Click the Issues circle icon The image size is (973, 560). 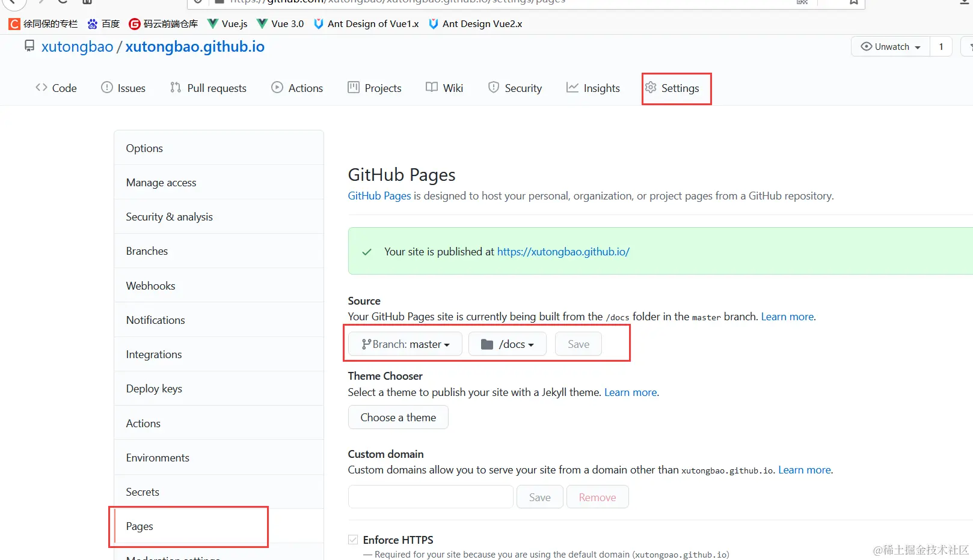[107, 87]
